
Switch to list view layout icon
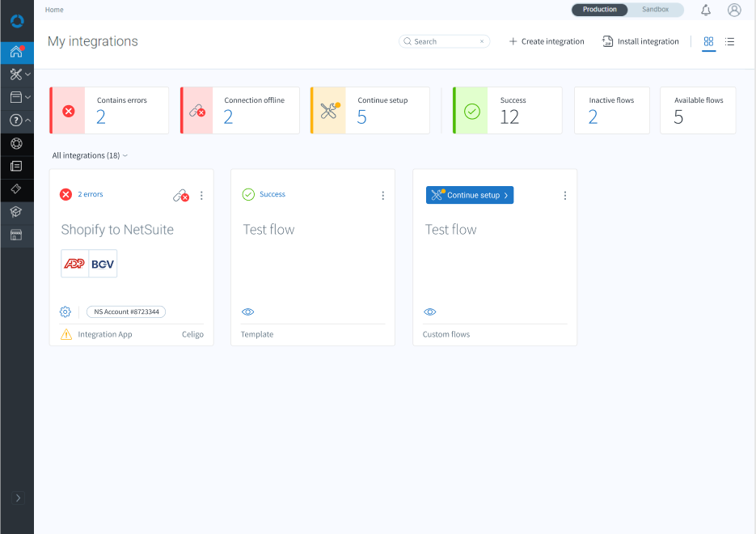pyautogui.click(x=729, y=41)
